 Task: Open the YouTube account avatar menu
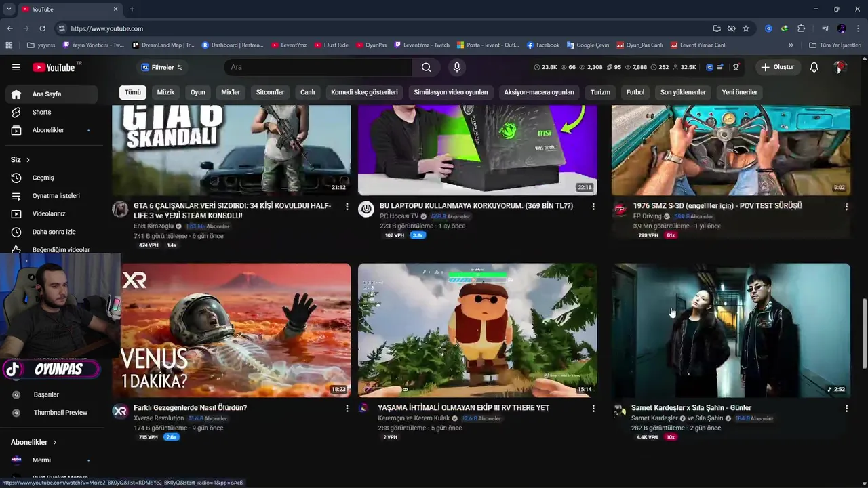pos(840,67)
